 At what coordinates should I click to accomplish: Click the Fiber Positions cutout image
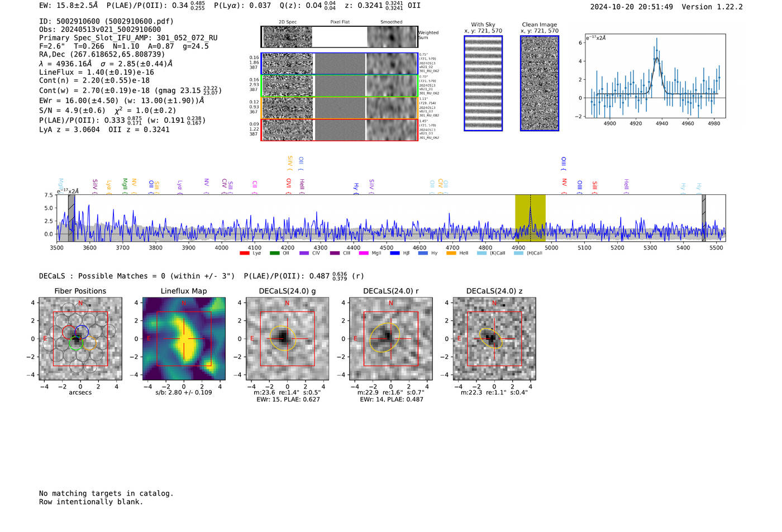(x=80, y=339)
